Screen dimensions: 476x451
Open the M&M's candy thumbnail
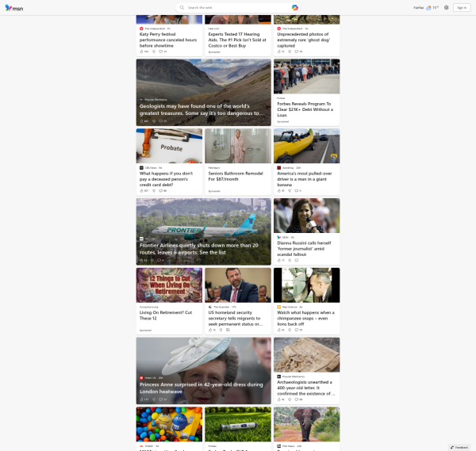(x=169, y=424)
